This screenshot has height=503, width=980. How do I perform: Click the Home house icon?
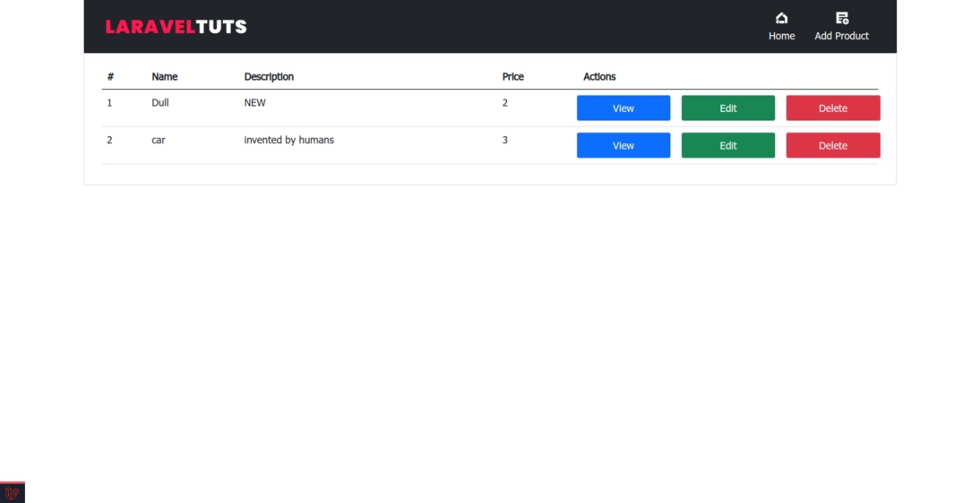(x=781, y=18)
